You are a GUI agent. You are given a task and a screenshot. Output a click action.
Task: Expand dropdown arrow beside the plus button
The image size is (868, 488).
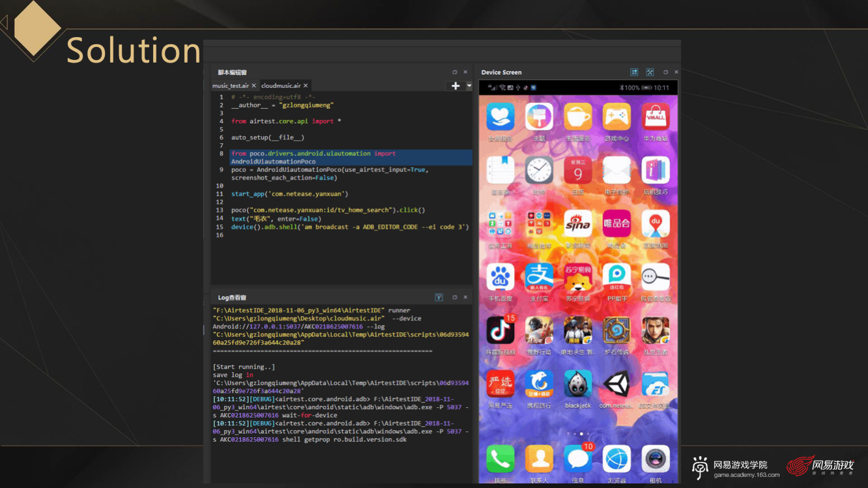pos(469,86)
